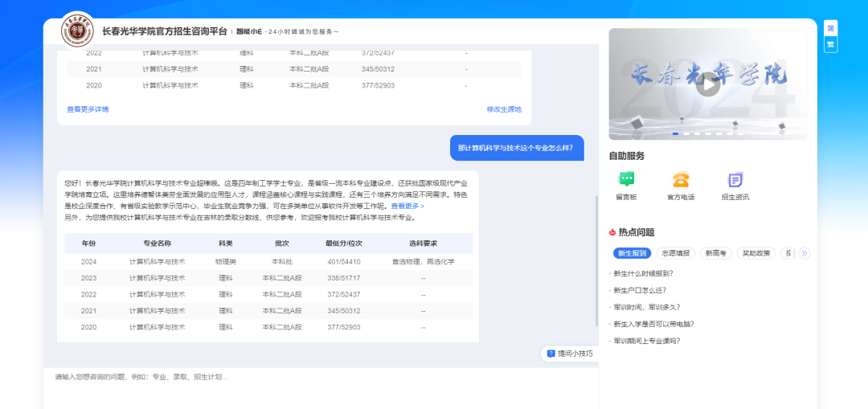Select the 新高考 tab
868x409 pixels.
point(716,253)
